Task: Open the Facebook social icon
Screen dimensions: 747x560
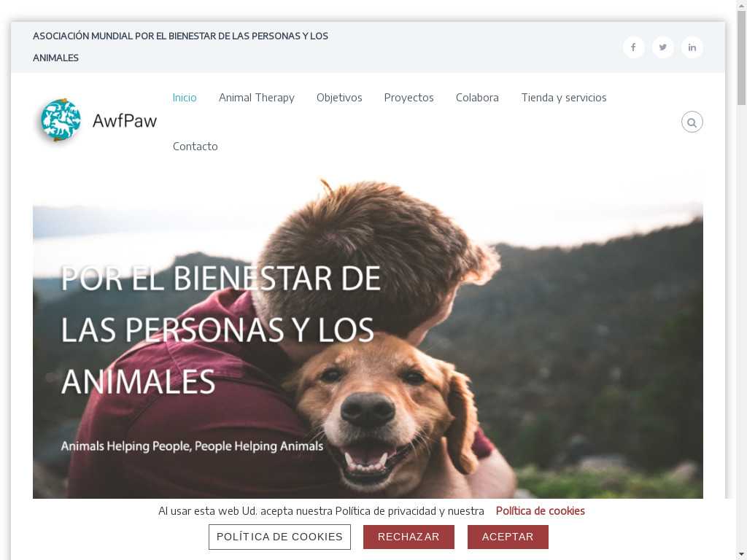Action: coord(633,47)
